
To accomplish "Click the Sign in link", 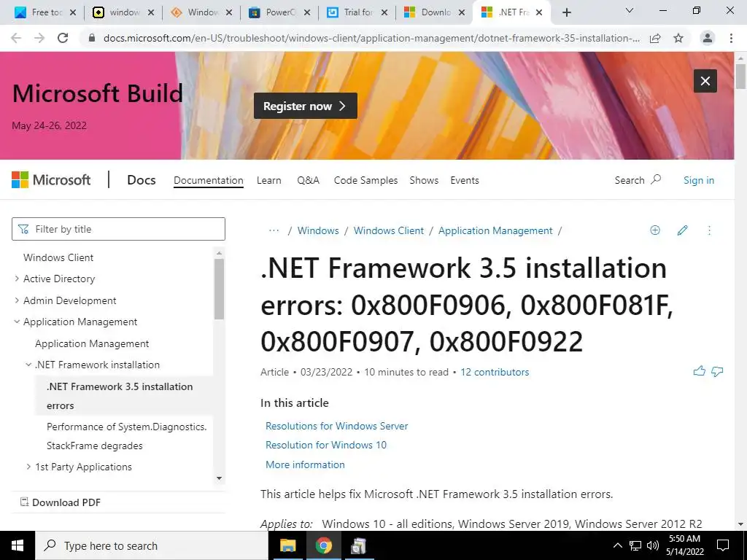I will [x=698, y=180].
